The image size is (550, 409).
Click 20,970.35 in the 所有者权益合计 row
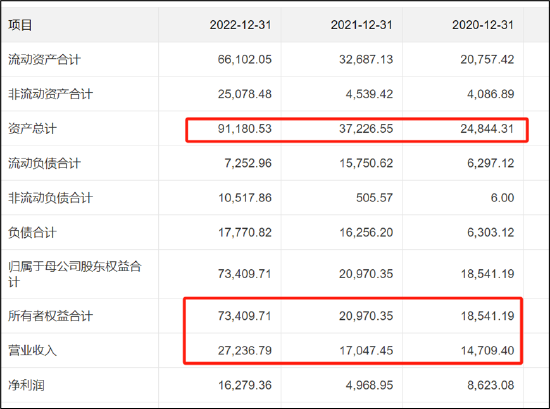366,316
